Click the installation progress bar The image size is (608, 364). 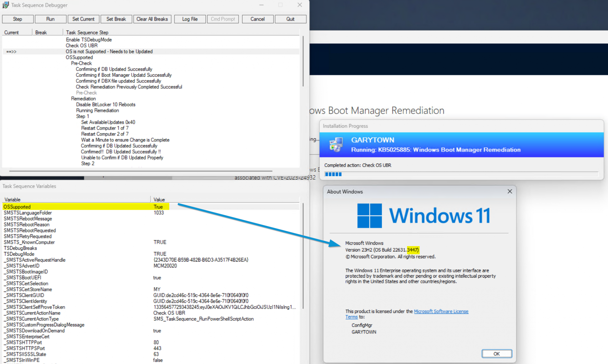coord(461,174)
